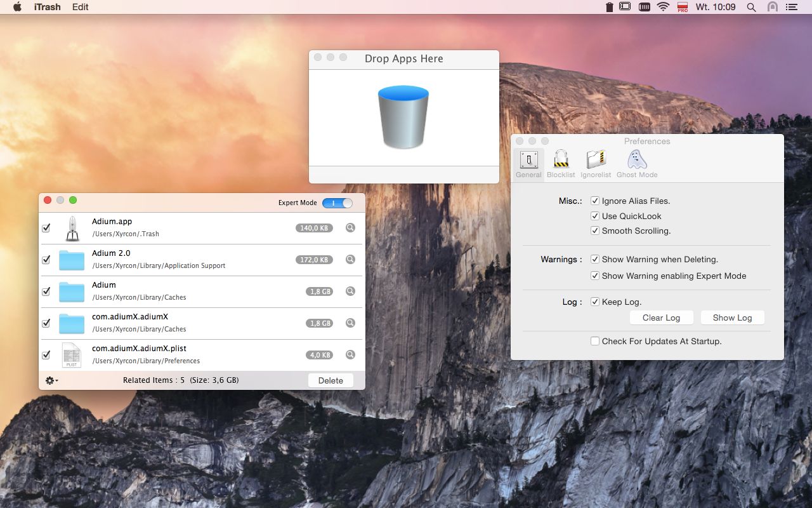The image size is (812, 508).
Task: Click the 140,0 KB size badge
Action: point(314,228)
